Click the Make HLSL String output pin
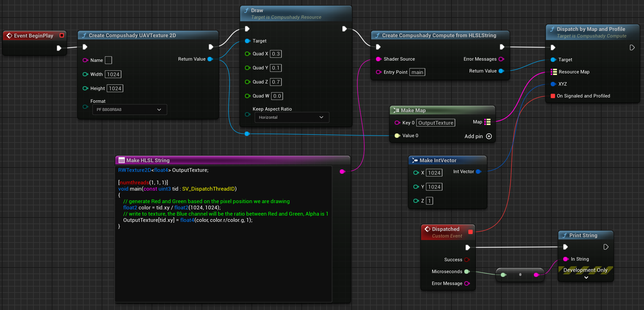Image resolution: width=644 pixels, height=310 pixels. pyautogui.click(x=342, y=171)
